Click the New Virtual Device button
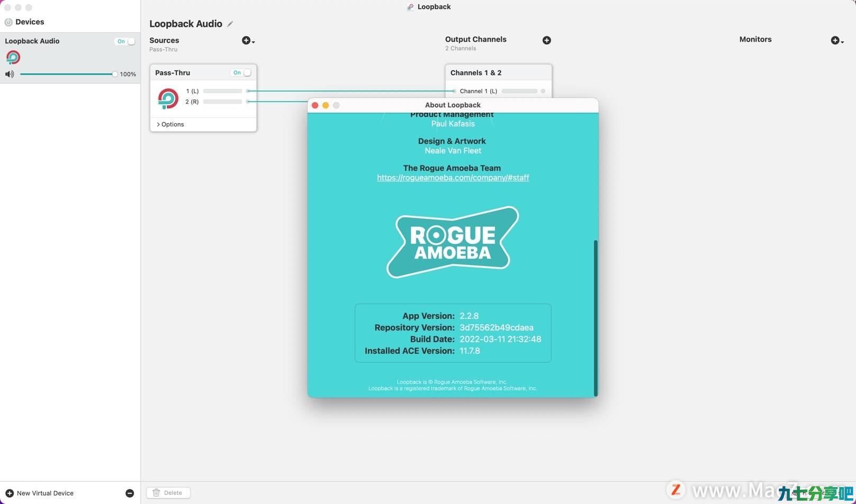Screen dimensions: 856x504 (40, 493)
